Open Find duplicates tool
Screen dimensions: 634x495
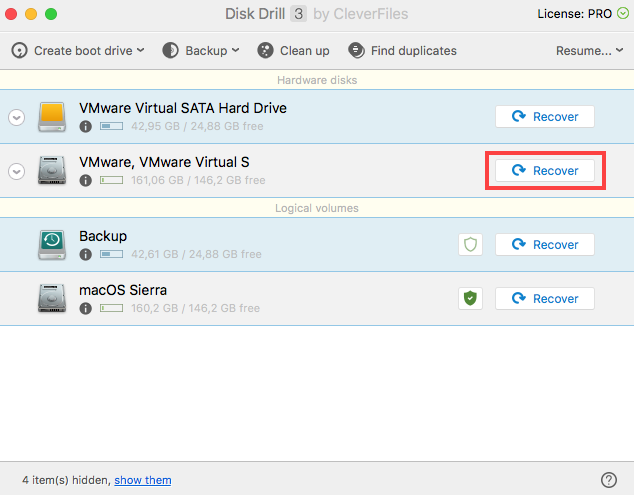pos(402,51)
